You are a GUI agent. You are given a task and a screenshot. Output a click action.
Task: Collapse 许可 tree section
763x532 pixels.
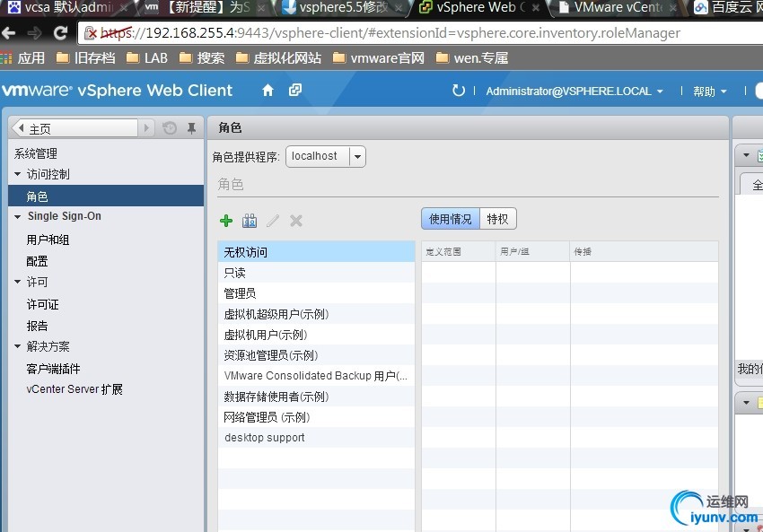pos(18,282)
